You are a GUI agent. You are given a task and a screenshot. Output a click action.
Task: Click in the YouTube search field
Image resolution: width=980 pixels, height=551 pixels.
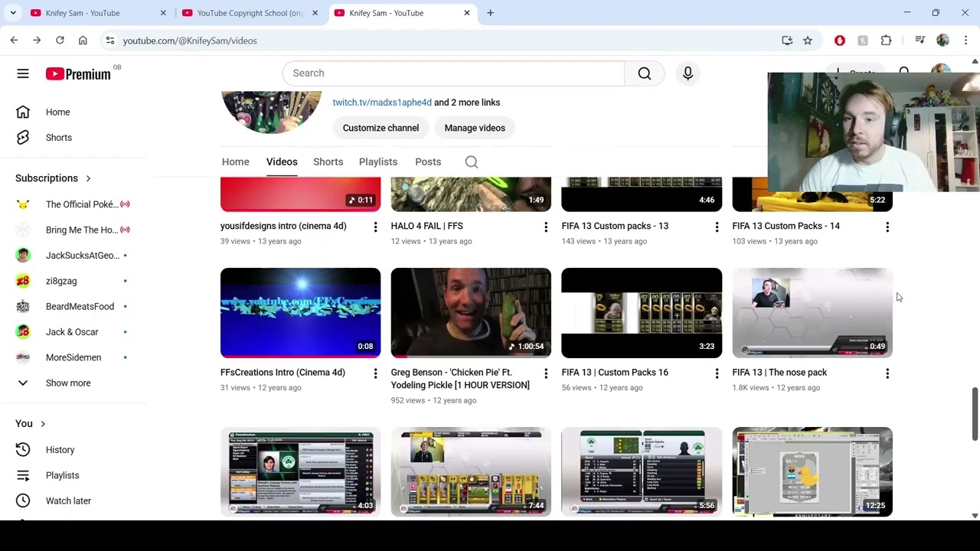point(453,73)
